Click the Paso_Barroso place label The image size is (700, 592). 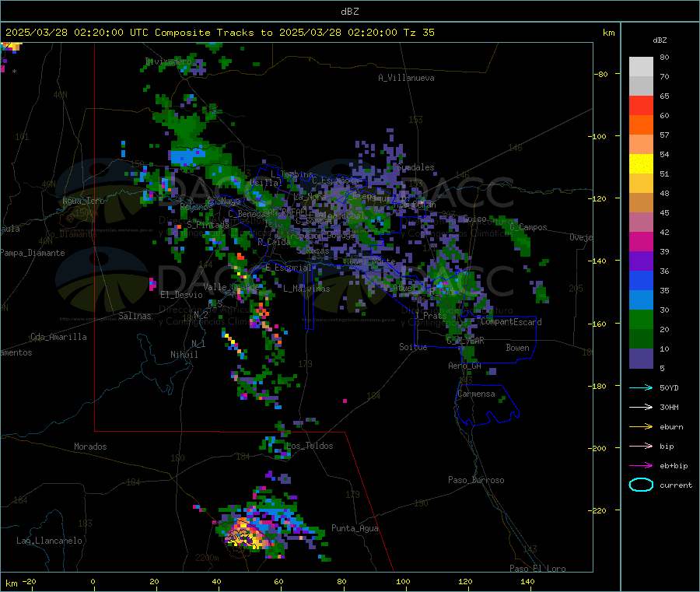[x=476, y=480]
